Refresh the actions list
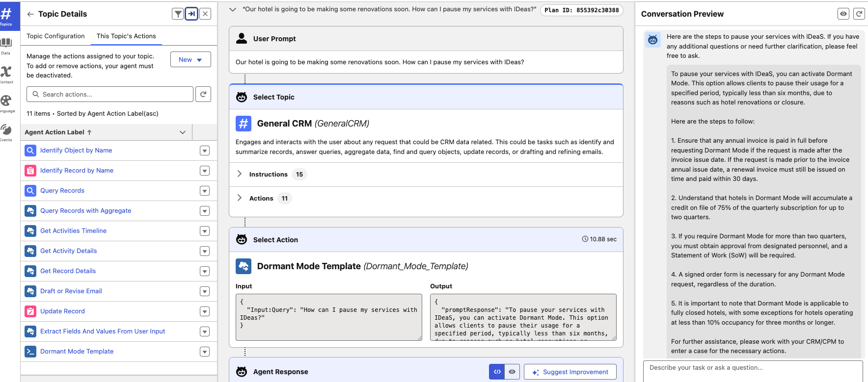Viewport: 868px width, 382px height. point(203,94)
